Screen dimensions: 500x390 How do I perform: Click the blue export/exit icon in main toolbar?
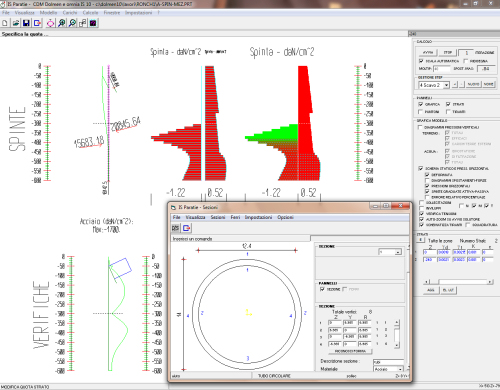coord(37,23)
